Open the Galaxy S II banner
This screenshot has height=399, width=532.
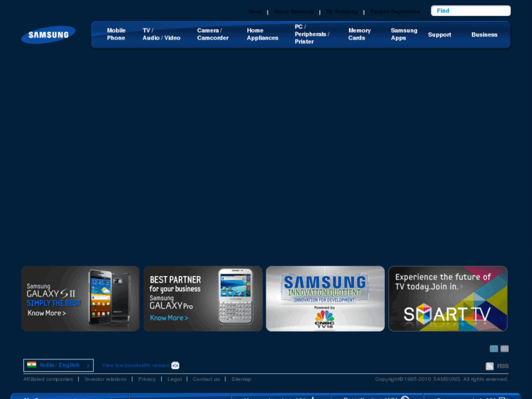click(80, 299)
